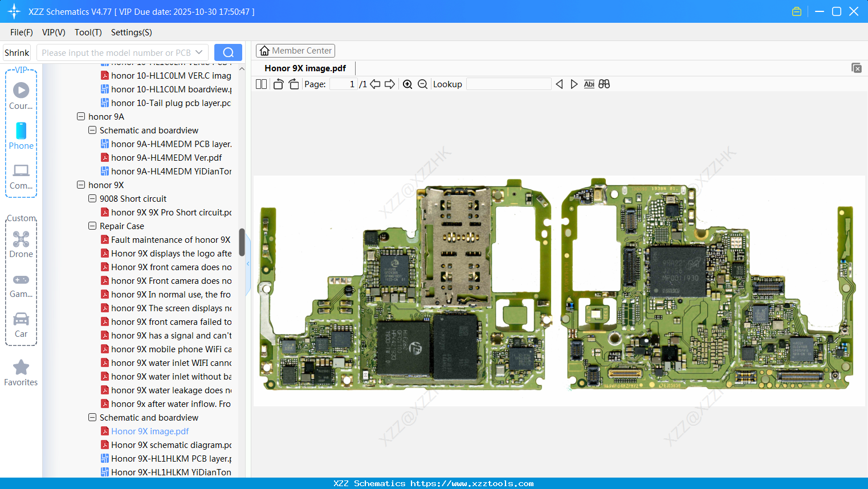Collapse the 9008 Short circuit folder
868x489 pixels.
coord(92,198)
